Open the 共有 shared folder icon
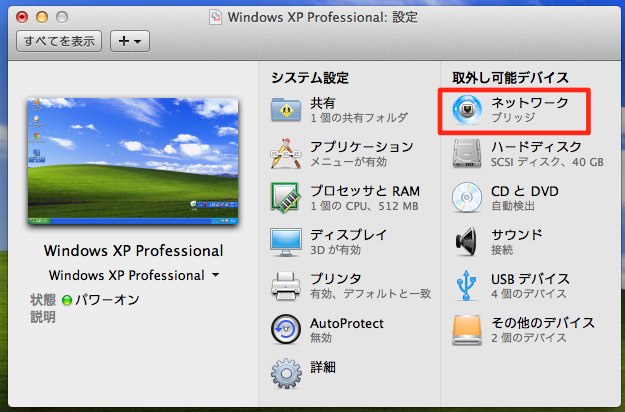Screen dimensions: 625x412 [x=285, y=110]
